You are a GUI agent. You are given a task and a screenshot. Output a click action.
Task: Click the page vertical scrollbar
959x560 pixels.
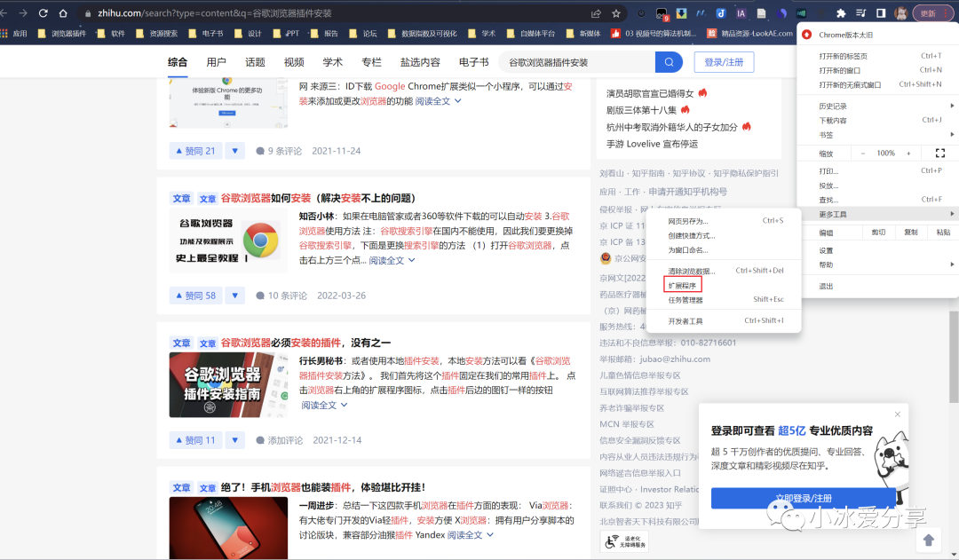pyautogui.click(x=954, y=357)
